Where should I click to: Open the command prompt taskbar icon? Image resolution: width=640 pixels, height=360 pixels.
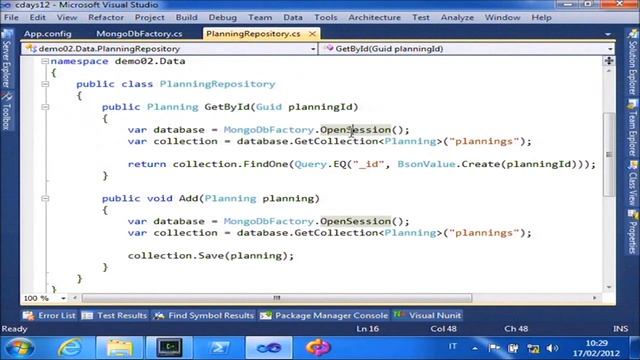(x=169, y=348)
